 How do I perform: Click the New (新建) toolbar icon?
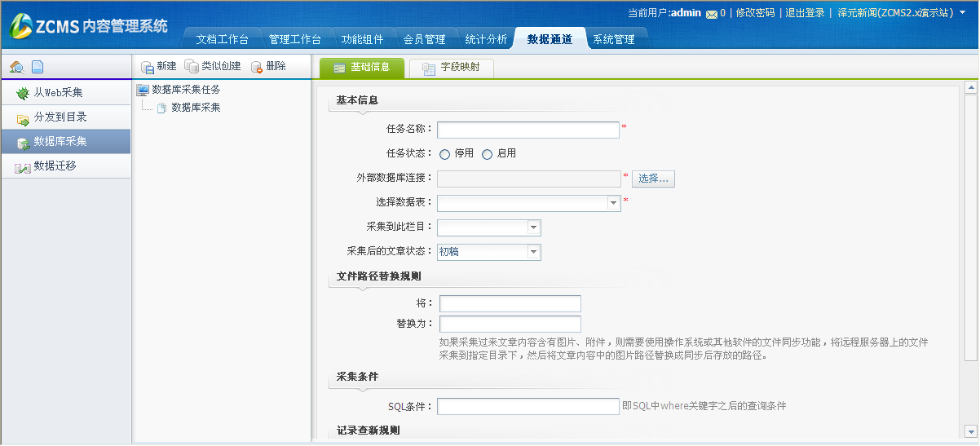click(148, 67)
